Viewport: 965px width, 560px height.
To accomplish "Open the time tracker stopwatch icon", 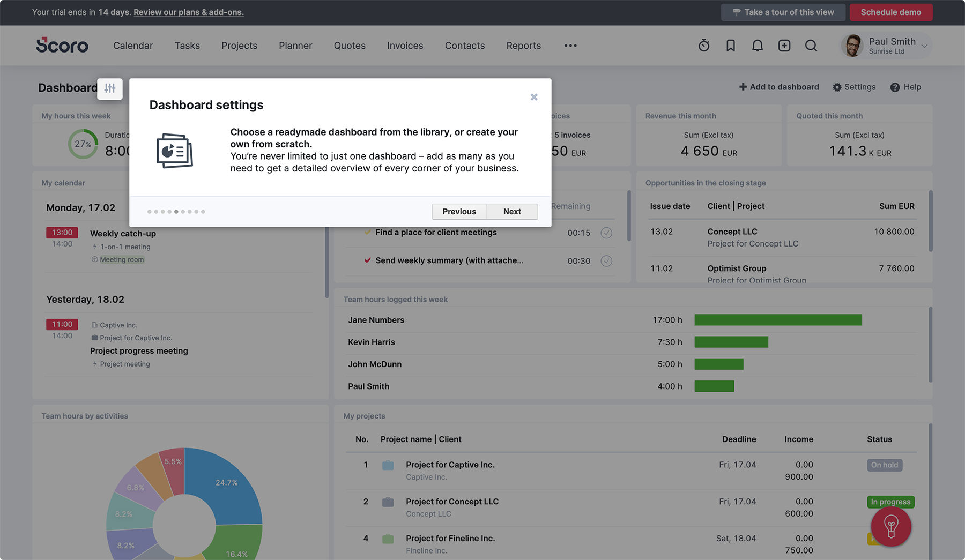I will [704, 46].
